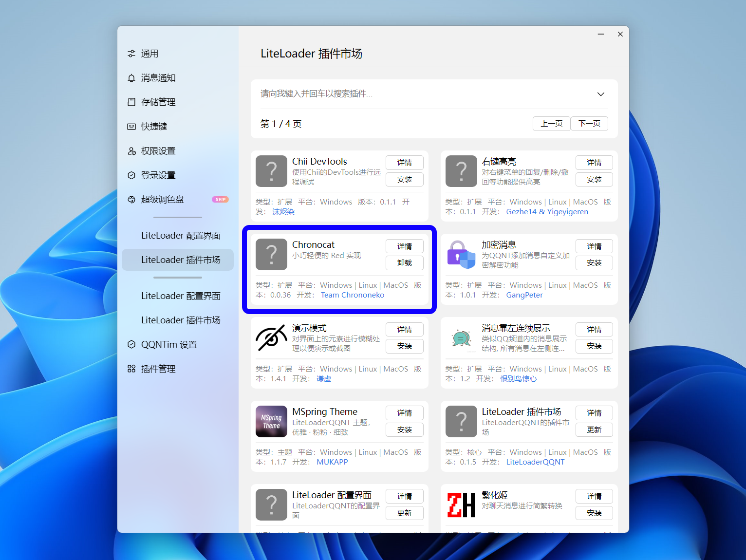This screenshot has height=560, width=746.
Task: Click the 演示模式 crossed-out eye icon
Action: point(271,338)
